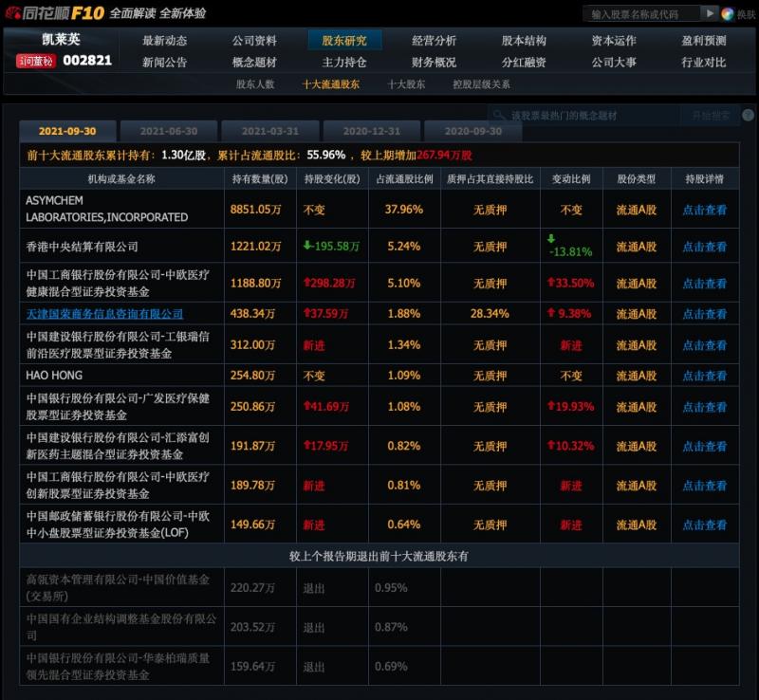Click the stock code 002821
Screen dimensions: 759x700
click(x=87, y=61)
